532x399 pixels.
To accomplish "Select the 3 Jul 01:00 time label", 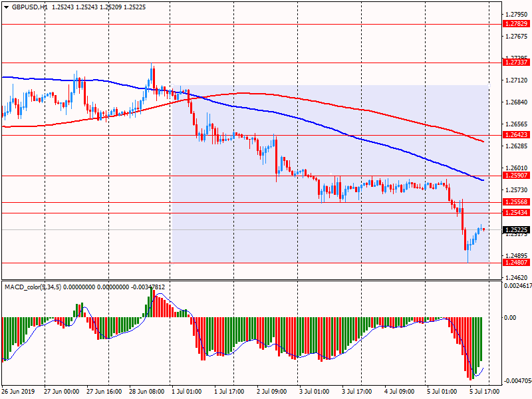I will pos(314,391).
